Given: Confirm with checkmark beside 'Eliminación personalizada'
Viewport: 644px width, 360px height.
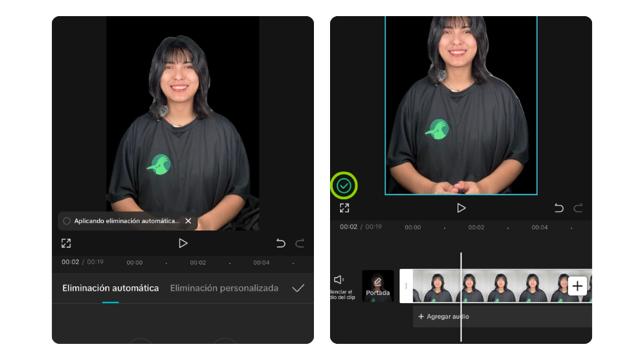Looking at the screenshot, I should (x=298, y=288).
